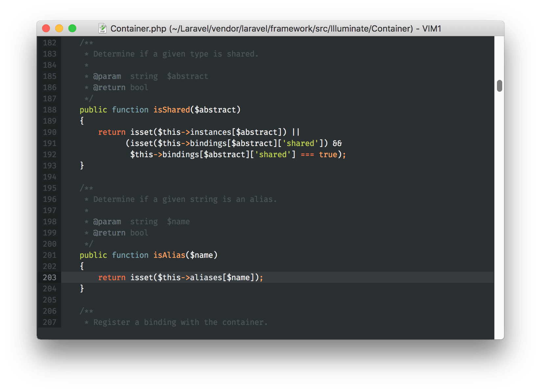Click opening brace on line 202
541x392 pixels.
click(82, 266)
